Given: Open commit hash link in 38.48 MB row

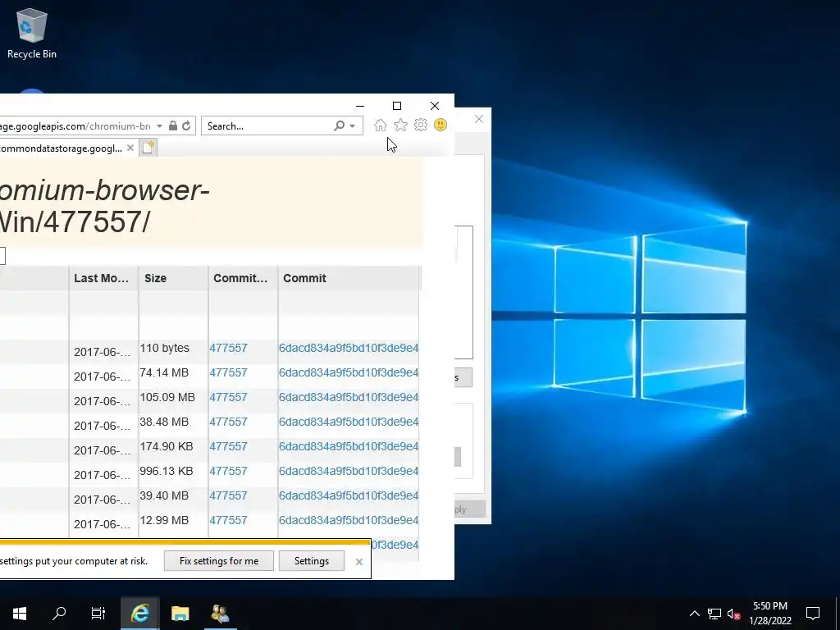Looking at the screenshot, I should (348, 422).
